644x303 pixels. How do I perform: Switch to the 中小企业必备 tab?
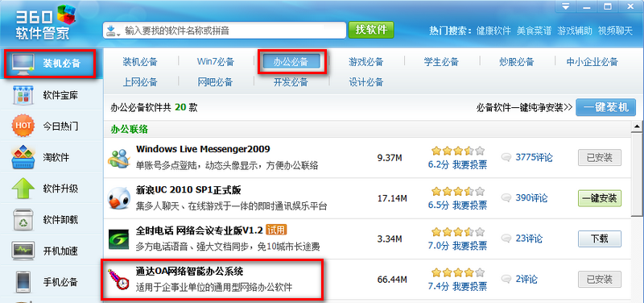pos(592,62)
